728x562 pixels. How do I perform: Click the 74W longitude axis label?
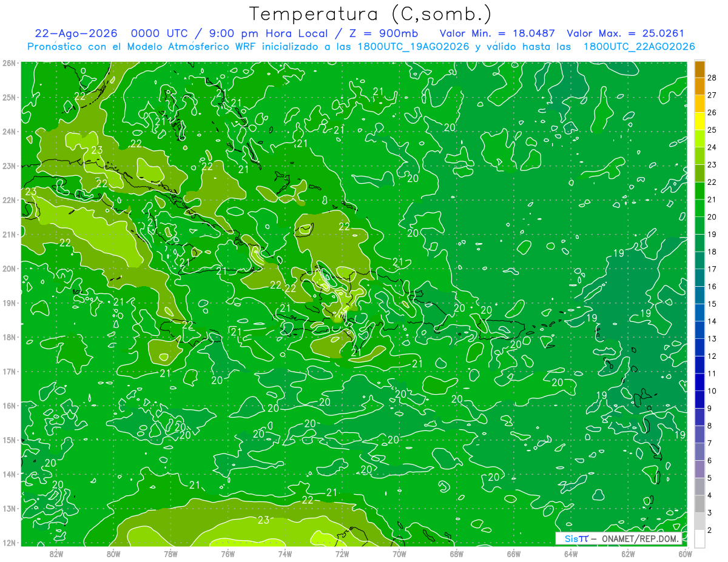285,554
